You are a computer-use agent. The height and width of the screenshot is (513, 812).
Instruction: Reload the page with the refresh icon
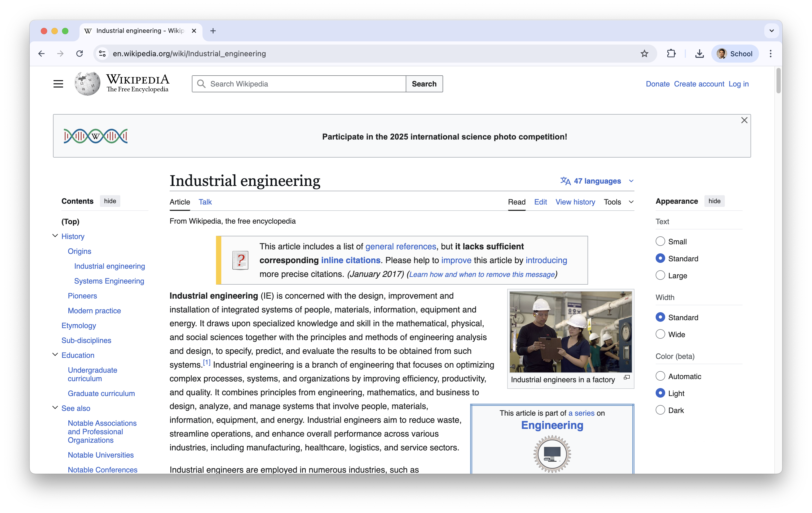tap(80, 54)
